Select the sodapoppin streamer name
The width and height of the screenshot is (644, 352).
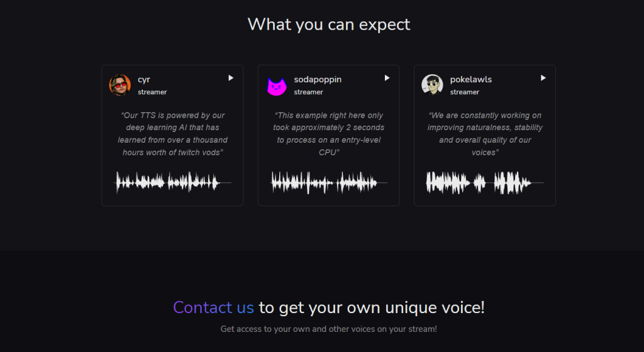318,79
